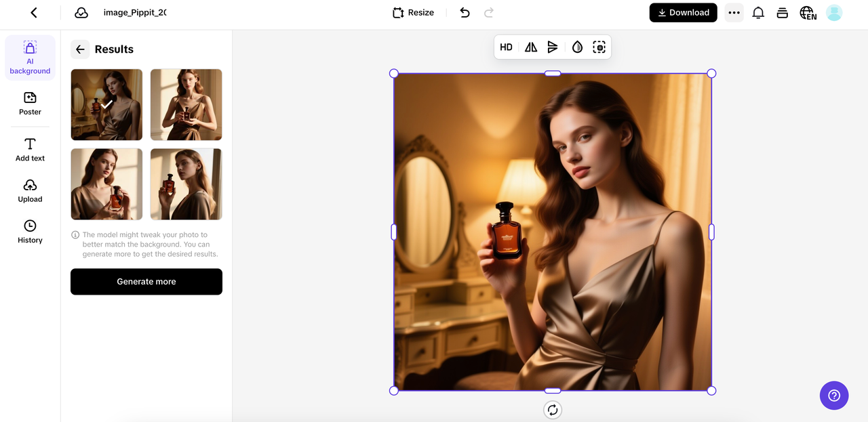
Task: Undo the last edit
Action: (465, 12)
